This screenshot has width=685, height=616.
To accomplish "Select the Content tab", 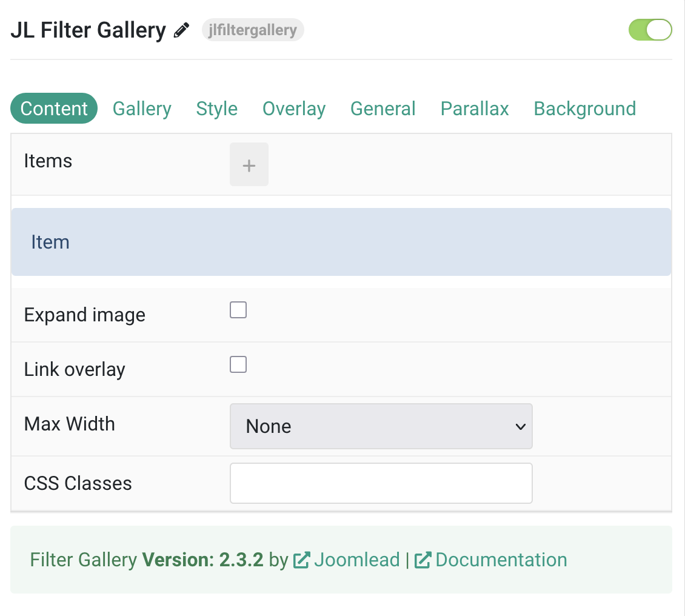I will coord(54,109).
